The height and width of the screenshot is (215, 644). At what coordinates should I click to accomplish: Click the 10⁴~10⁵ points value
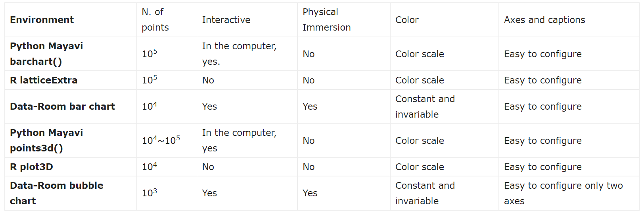coord(161,140)
